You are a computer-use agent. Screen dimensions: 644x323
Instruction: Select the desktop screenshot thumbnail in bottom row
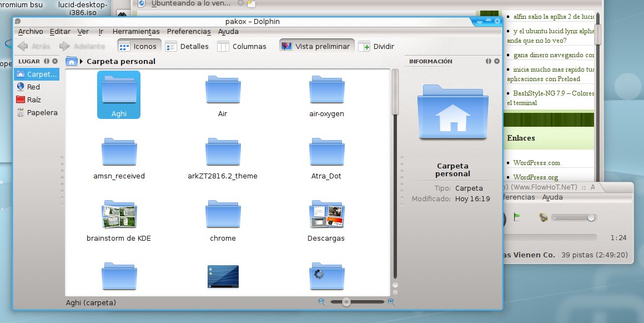223,276
